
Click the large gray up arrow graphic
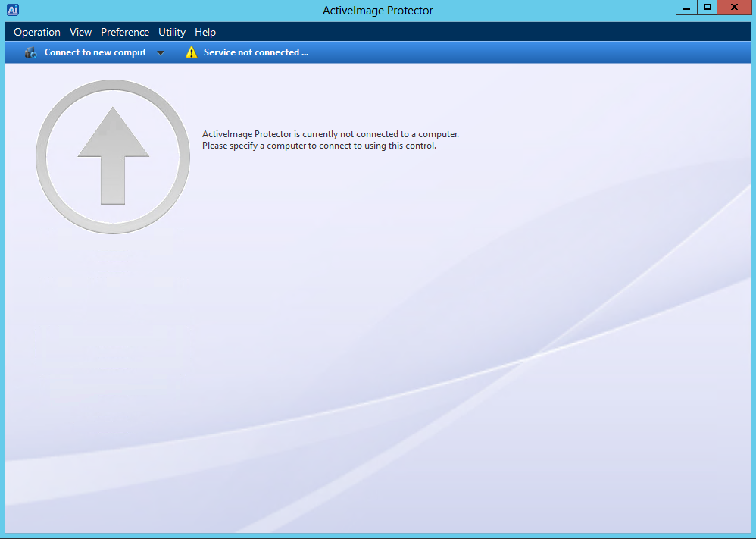pos(113,155)
